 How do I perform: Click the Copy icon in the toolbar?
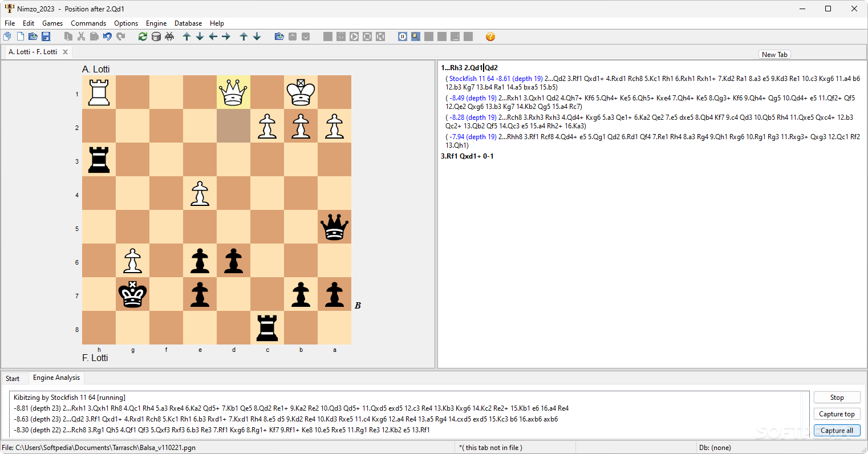[x=68, y=37]
